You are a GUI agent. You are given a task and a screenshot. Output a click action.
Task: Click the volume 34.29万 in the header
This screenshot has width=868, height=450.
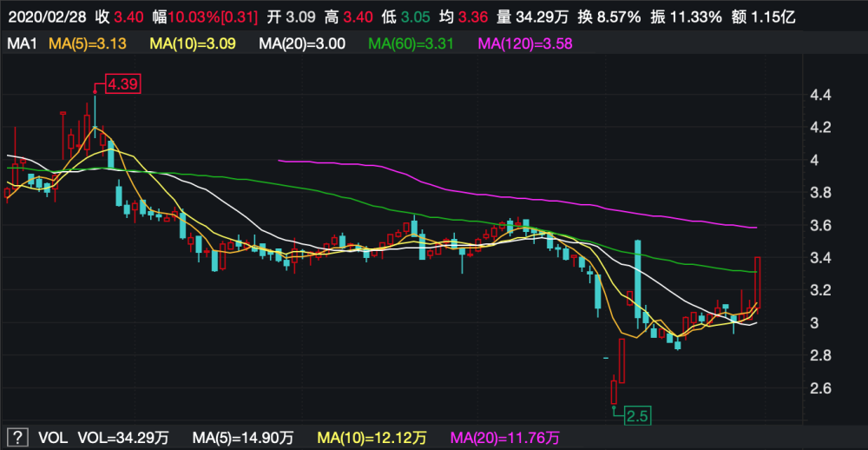click(542, 17)
